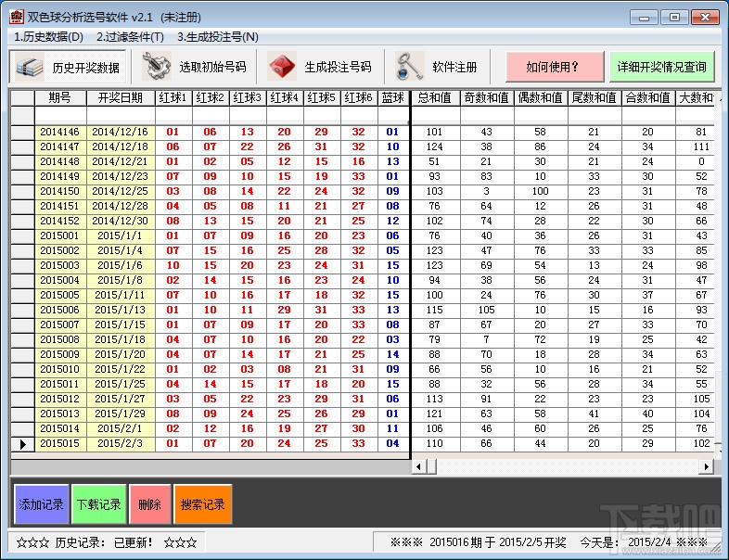Click the horizontal scrollbar thumb under statistics grid

(x=431, y=466)
